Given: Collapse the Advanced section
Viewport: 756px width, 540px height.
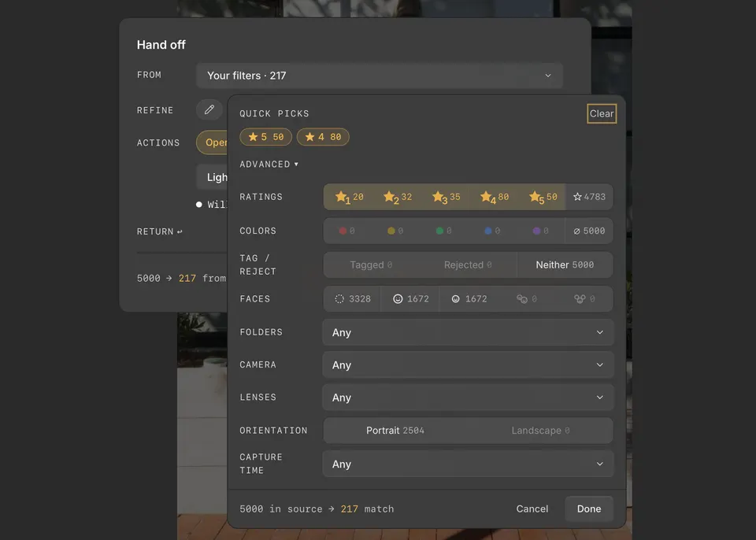Looking at the screenshot, I should point(269,165).
